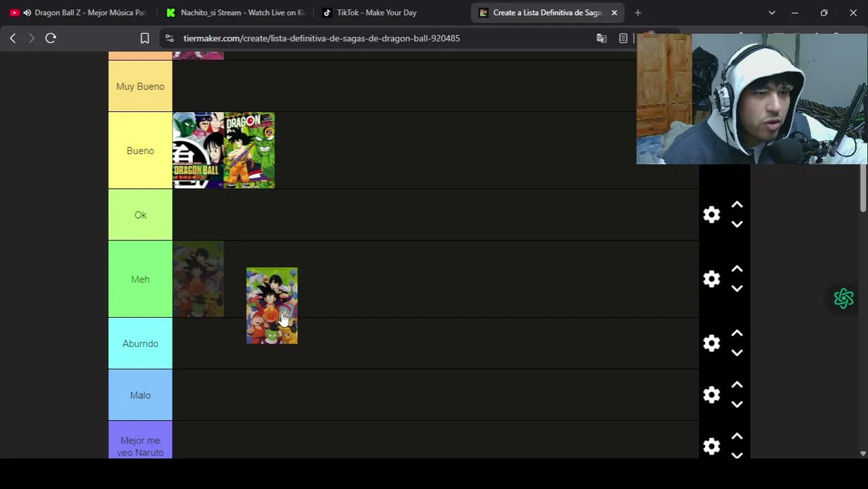Switch to Nachito_si Stream Kick tab

click(236, 13)
